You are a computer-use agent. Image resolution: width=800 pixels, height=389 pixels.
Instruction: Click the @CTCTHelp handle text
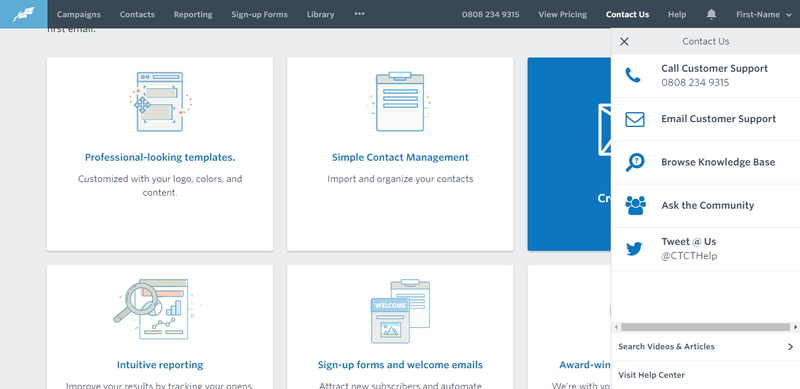[x=689, y=256]
